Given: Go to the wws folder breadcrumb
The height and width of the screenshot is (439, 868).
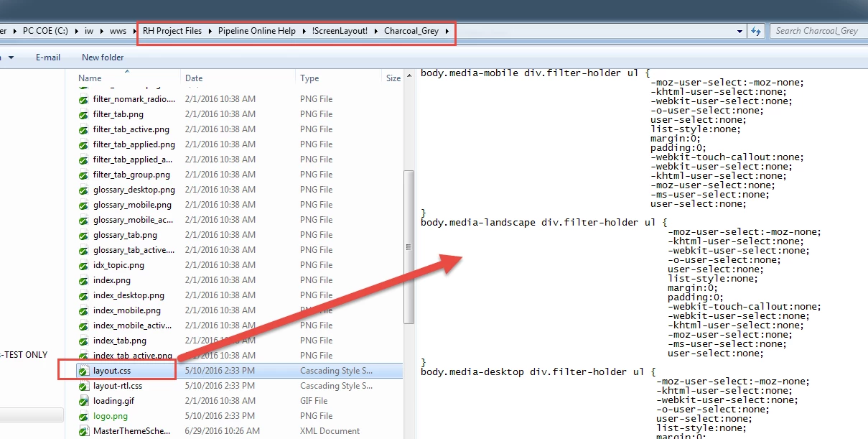Looking at the screenshot, I should (118, 31).
